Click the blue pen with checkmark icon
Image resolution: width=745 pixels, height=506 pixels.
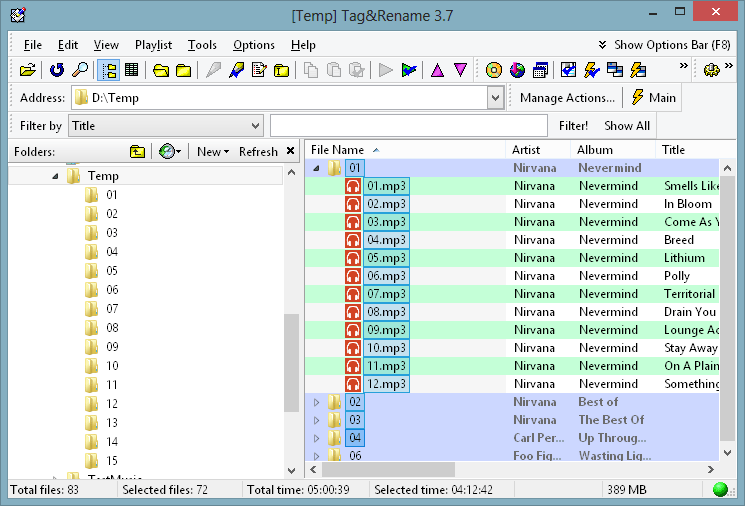click(236, 70)
